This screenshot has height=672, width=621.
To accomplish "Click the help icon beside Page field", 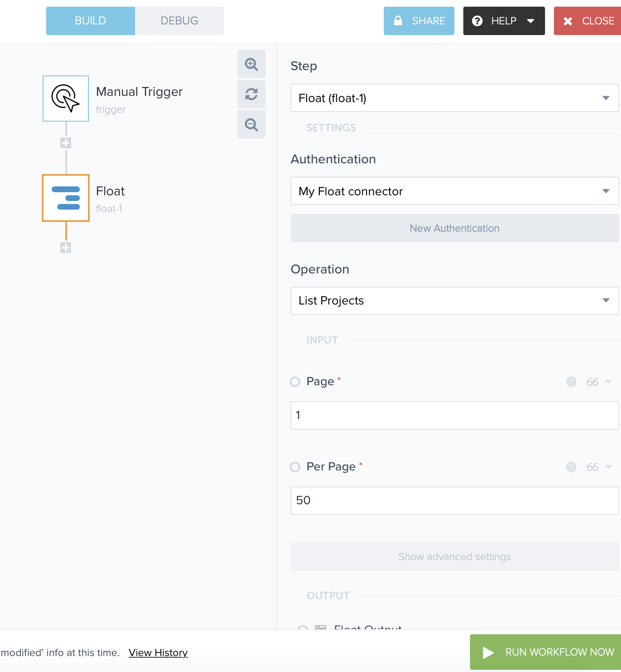I will pyautogui.click(x=571, y=382).
